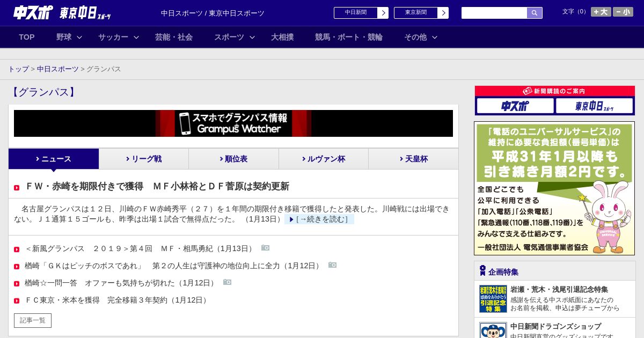
Task: Open 楢崎☆一問一答 article link
Action: tap(120, 283)
